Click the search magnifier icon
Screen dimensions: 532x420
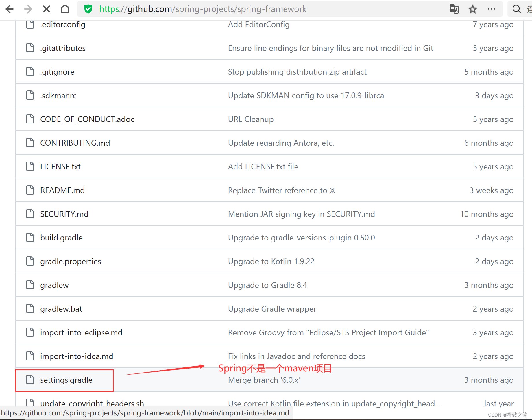pos(516,9)
